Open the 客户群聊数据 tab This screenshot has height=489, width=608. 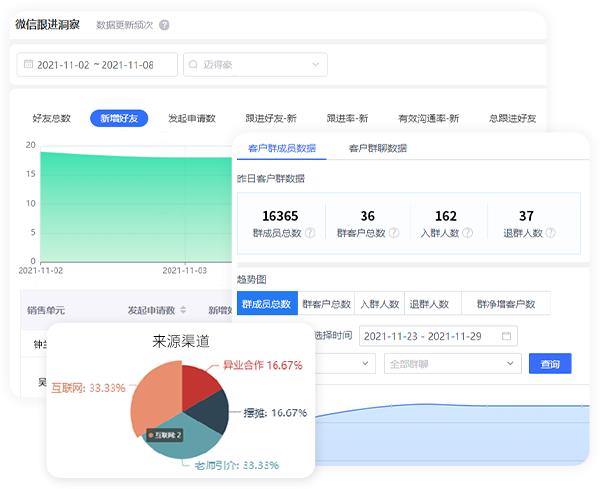click(378, 148)
